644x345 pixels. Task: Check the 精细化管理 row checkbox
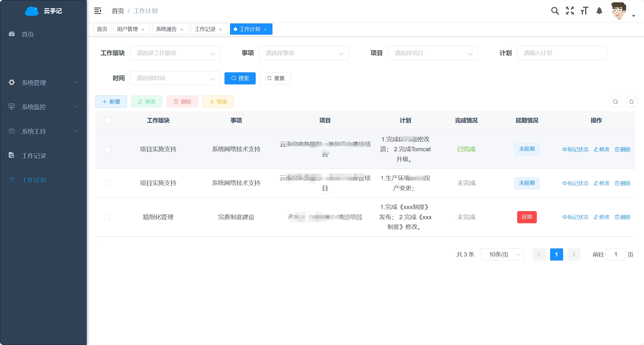click(107, 217)
